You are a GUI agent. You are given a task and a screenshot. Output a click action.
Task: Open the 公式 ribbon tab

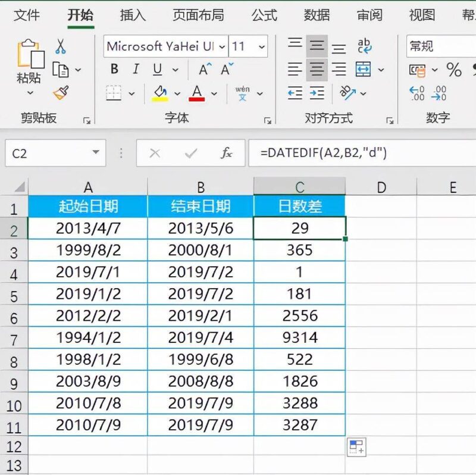click(x=262, y=15)
